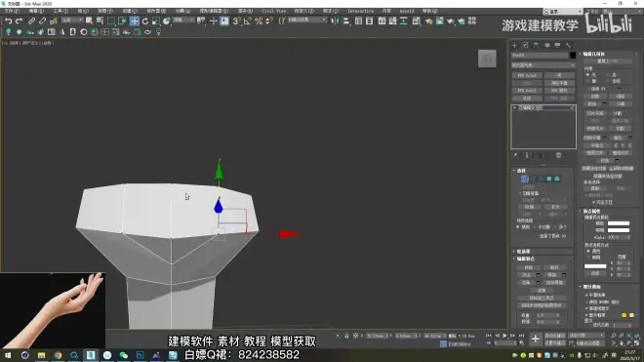Click 重复上一个 button
Screen dimensions: 644x362
(608, 61)
